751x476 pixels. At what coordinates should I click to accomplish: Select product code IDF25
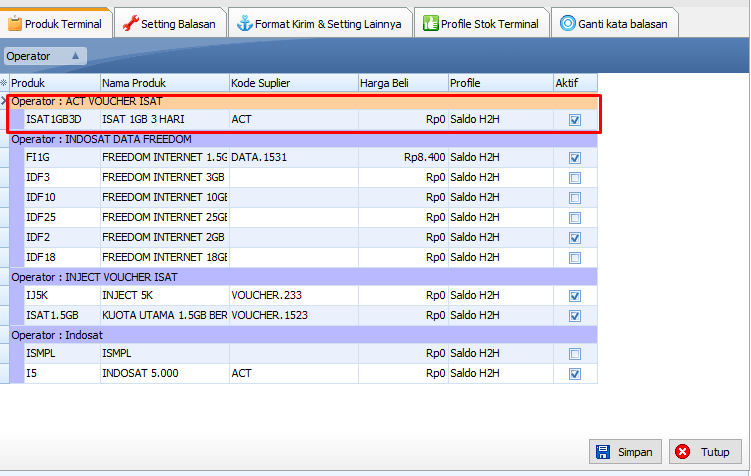[62, 217]
